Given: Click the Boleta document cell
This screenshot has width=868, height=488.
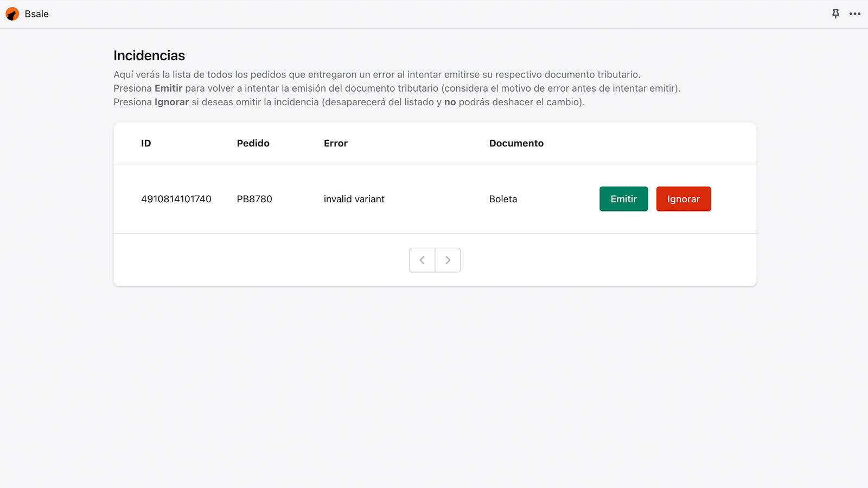Looking at the screenshot, I should [503, 199].
